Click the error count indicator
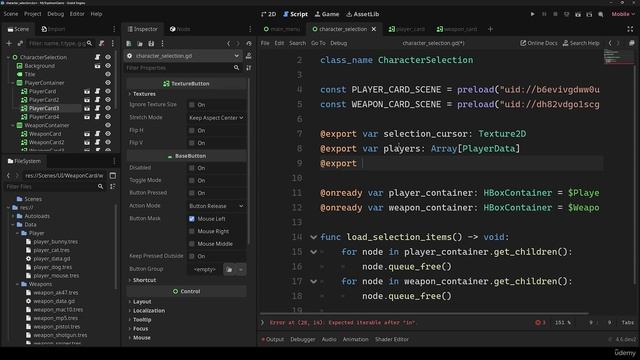Screen dimensions: 640x360 click(x=540, y=322)
